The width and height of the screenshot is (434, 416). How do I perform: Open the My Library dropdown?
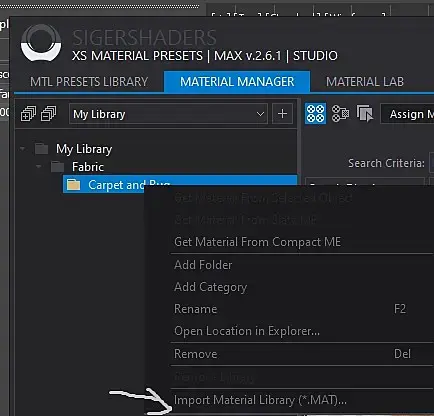[168, 114]
